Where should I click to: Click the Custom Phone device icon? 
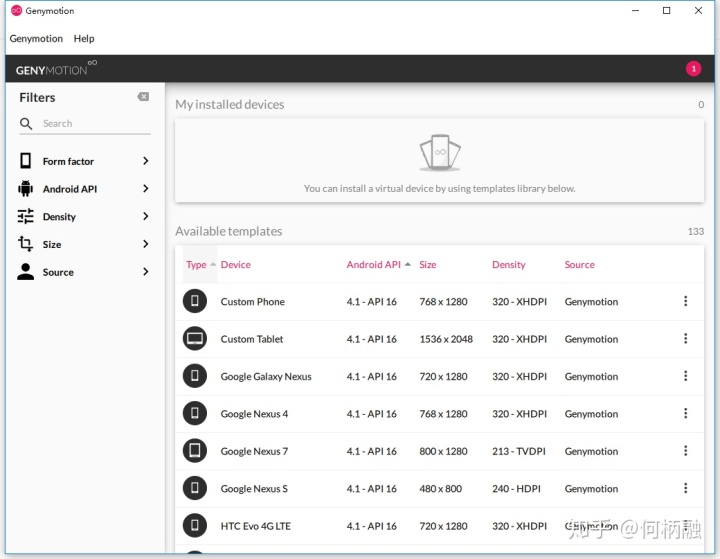click(x=195, y=301)
